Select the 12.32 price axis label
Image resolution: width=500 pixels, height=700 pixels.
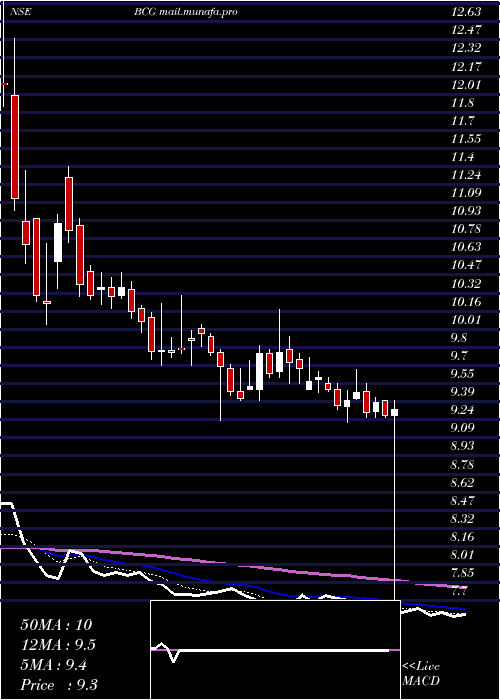click(467, 48)
